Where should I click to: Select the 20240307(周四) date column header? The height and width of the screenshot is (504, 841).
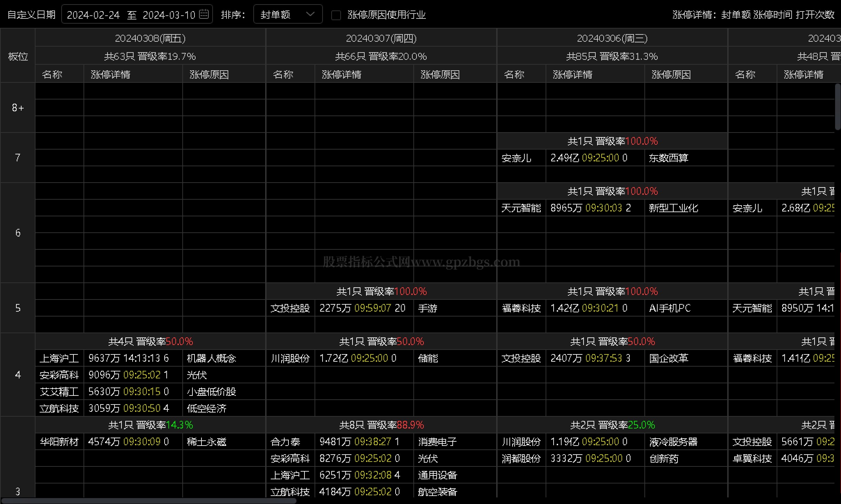click(381, 38)
